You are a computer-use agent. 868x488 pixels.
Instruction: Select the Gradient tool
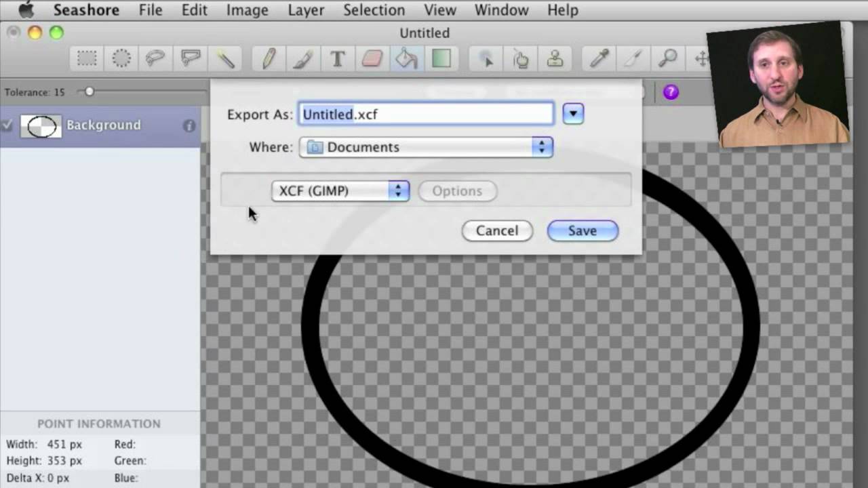(441, 59)
